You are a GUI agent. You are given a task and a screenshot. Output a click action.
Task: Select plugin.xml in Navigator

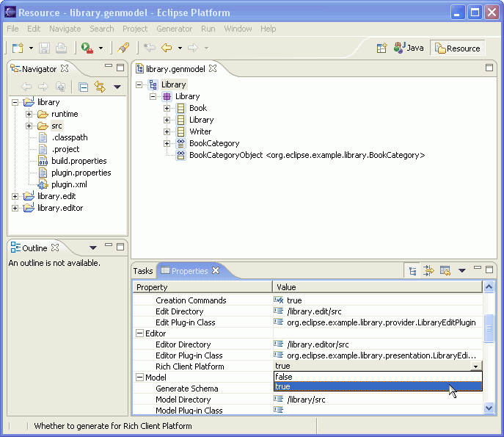pos(69,184)
